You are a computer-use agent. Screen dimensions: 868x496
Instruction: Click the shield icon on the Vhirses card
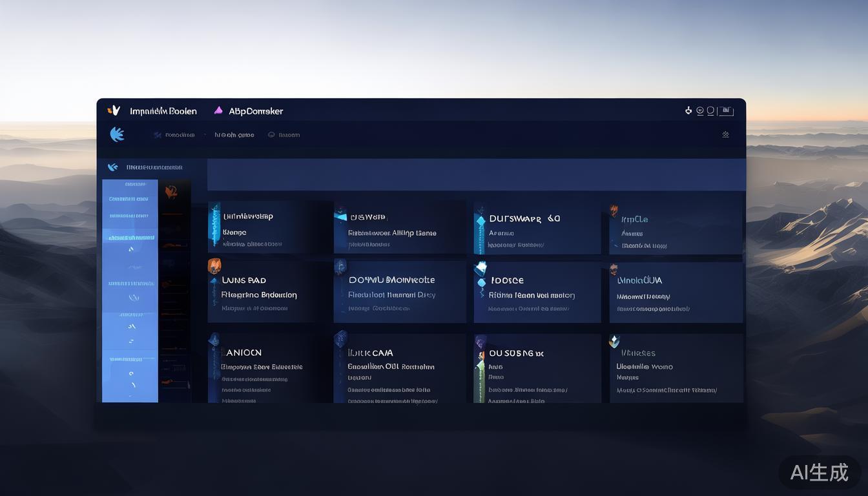pos(614,341)
